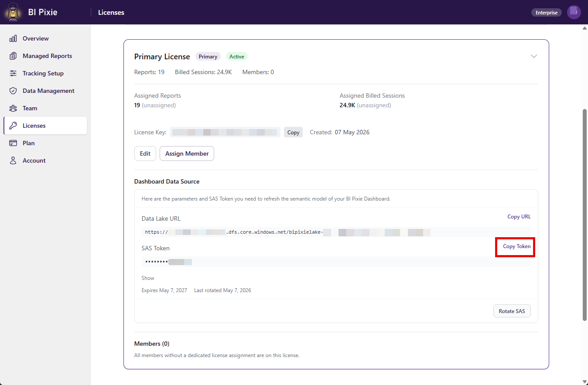Click the Reports: 19 text
The width and height of the screenshot is (588, 385).
[x=149, y=72]
